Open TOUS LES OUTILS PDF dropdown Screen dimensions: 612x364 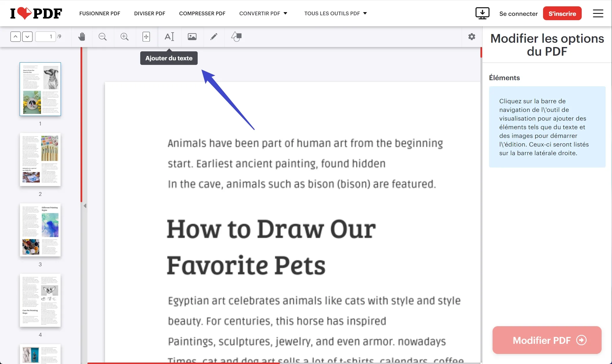(336, 13)
